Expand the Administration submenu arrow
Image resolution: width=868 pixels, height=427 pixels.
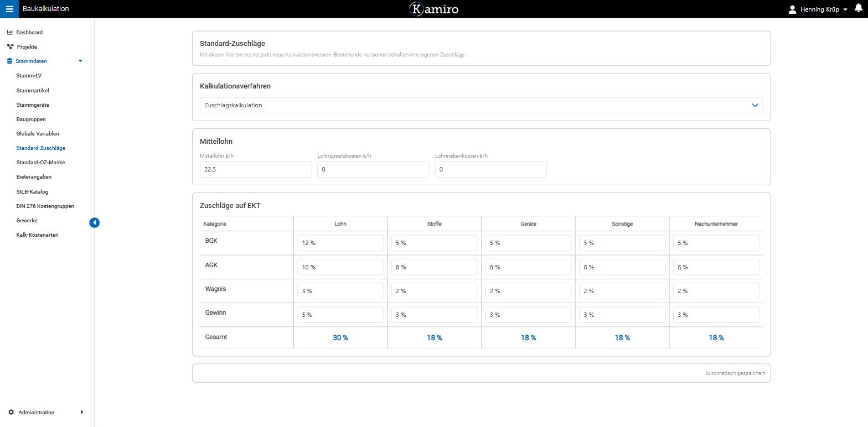[x=82, y=412]
